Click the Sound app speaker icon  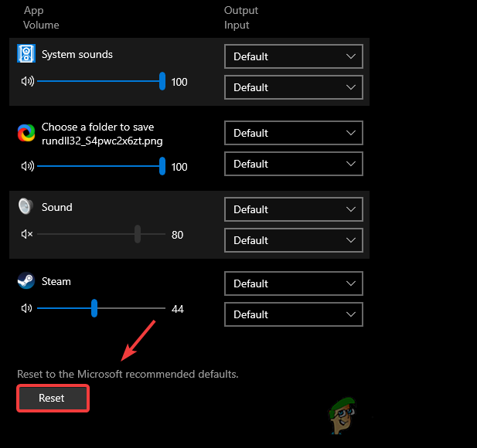tap(26, 206)
